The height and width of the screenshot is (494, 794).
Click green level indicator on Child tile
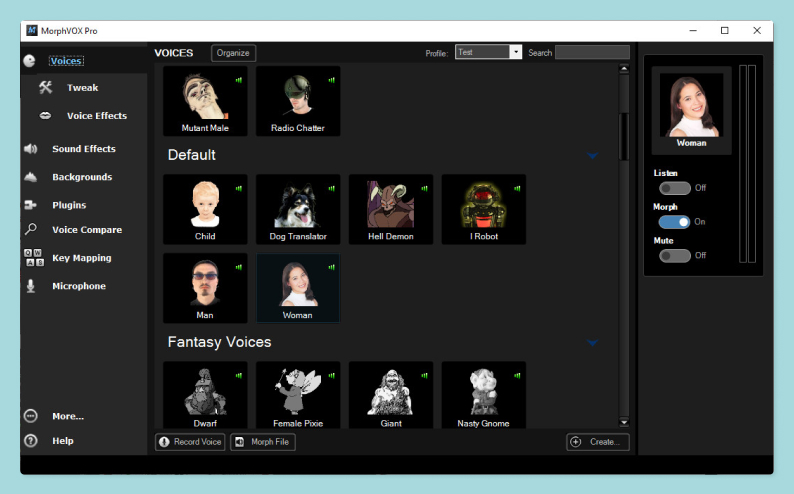239,188
